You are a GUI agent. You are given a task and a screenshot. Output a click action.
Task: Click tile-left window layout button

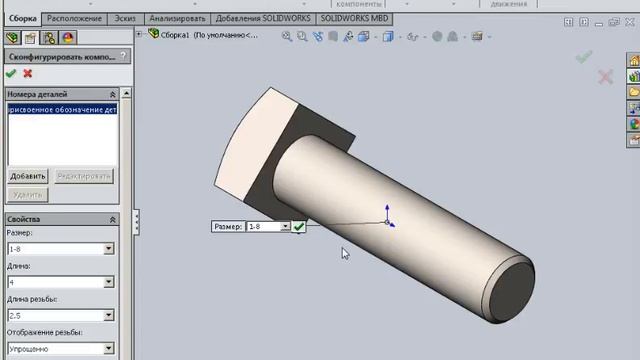pyautogui.click(x=568, y=22)
